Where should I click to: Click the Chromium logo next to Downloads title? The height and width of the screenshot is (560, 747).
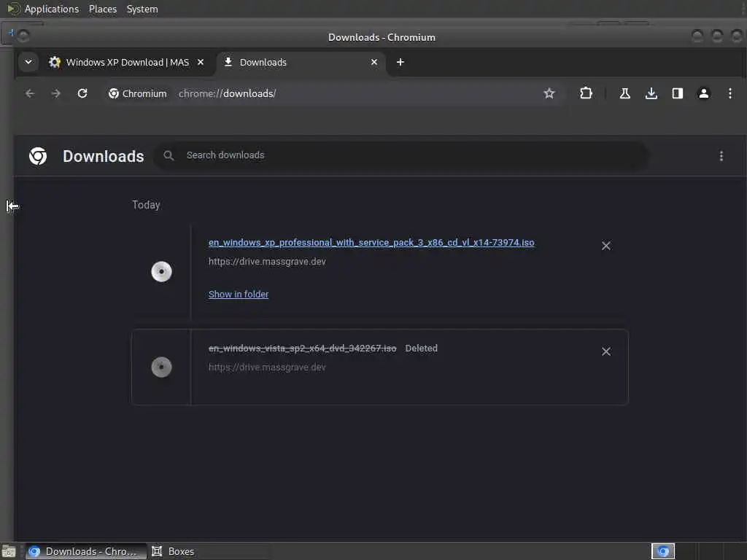click(38, 156)
